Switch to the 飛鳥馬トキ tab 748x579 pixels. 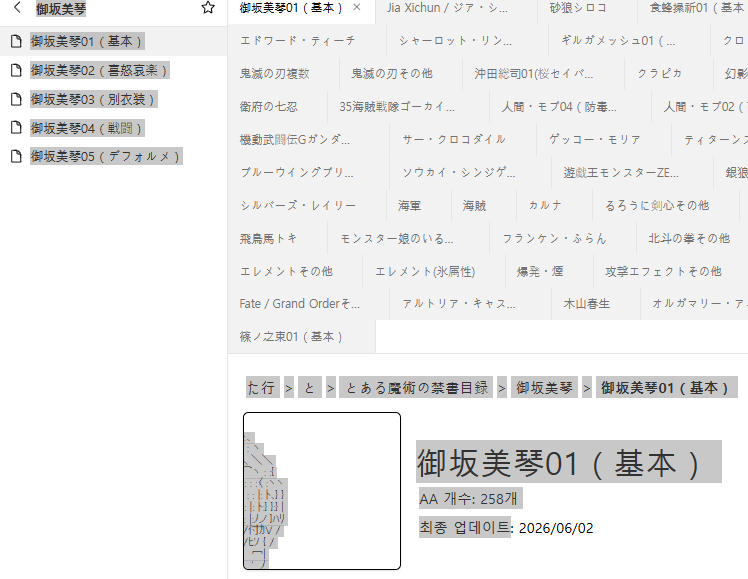(278, 238)
